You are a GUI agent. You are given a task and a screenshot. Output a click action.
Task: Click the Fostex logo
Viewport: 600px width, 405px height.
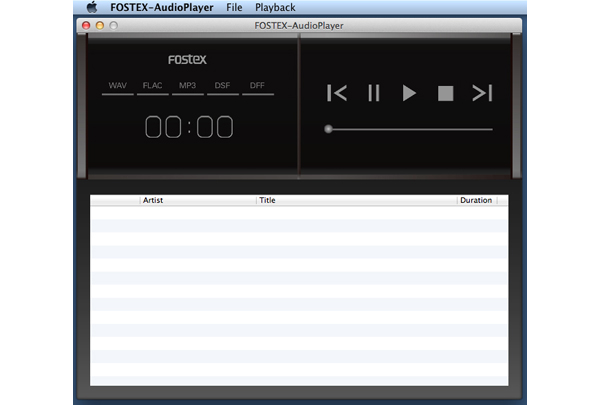pos(187,59)
